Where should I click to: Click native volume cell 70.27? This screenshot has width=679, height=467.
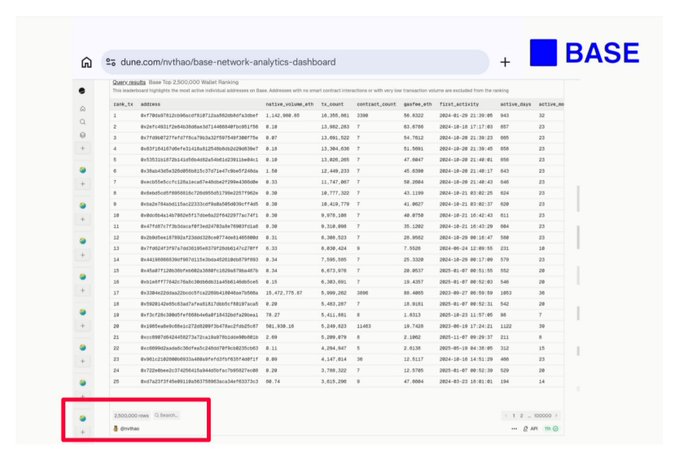pyautogui.click(x=273, y=315)
